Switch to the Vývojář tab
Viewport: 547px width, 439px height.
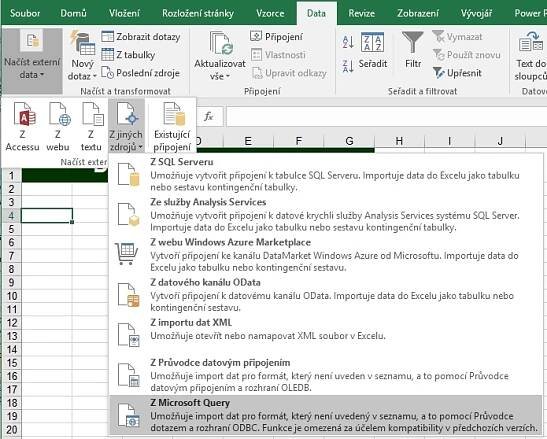(x=476, y=13)
